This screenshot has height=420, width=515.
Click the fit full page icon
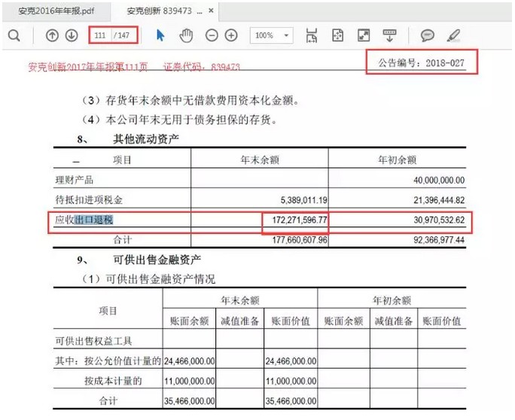[x=338, y=35]
